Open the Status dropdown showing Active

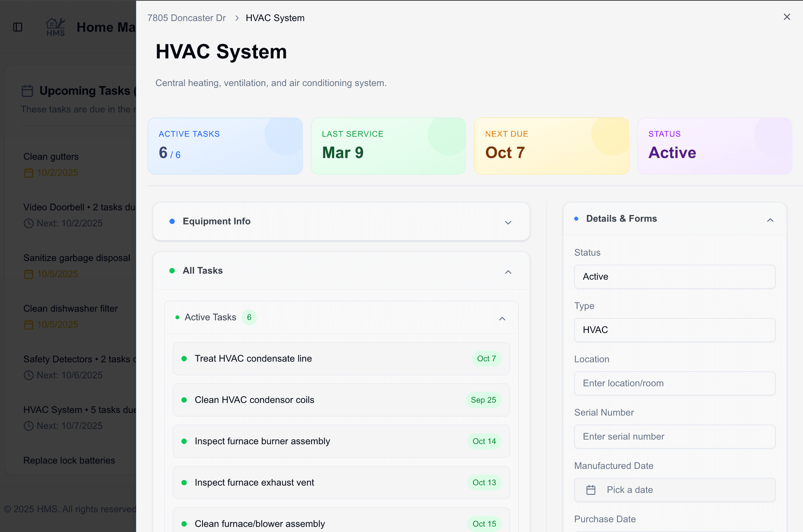[674, 276]
